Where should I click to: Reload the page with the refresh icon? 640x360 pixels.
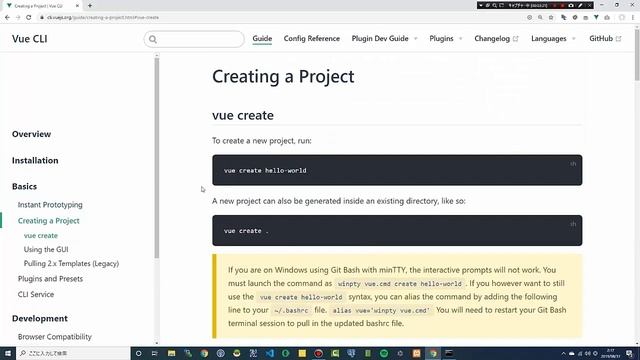[x=29, y=18]
